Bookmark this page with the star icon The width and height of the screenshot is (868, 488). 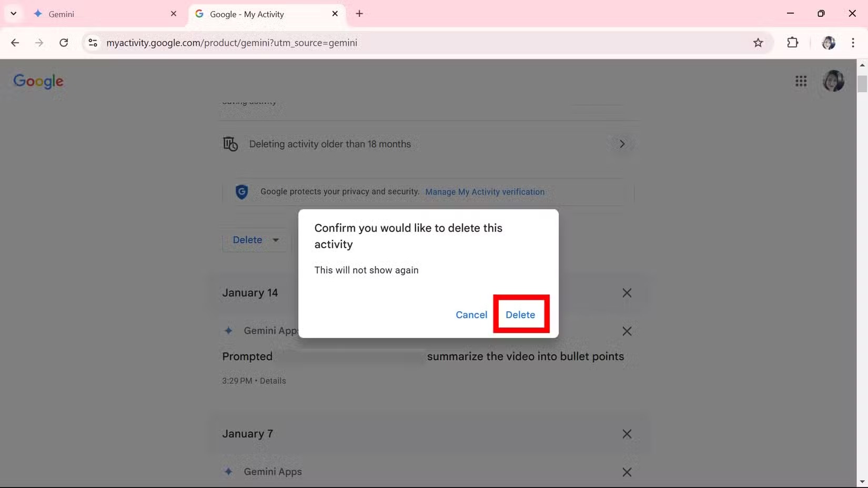coord(758,43)
